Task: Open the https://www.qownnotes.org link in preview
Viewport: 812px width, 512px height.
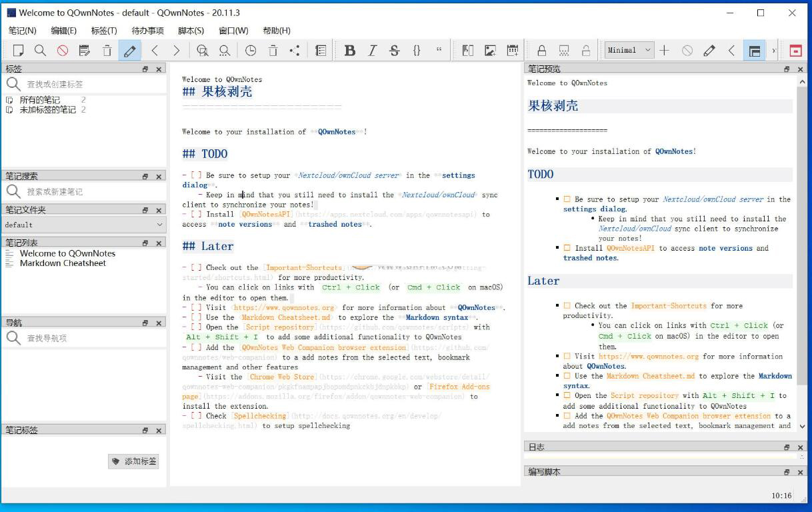Action: [649, 357]
